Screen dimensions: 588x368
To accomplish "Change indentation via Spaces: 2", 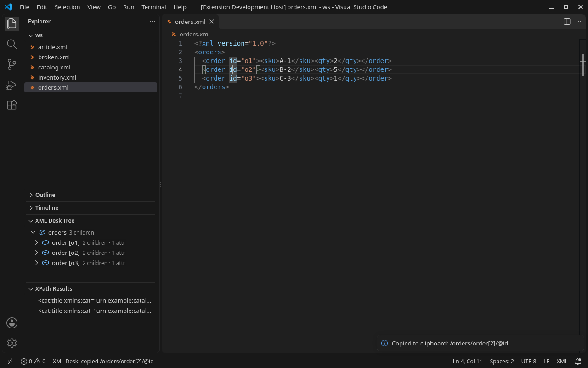I will (502, 362).
